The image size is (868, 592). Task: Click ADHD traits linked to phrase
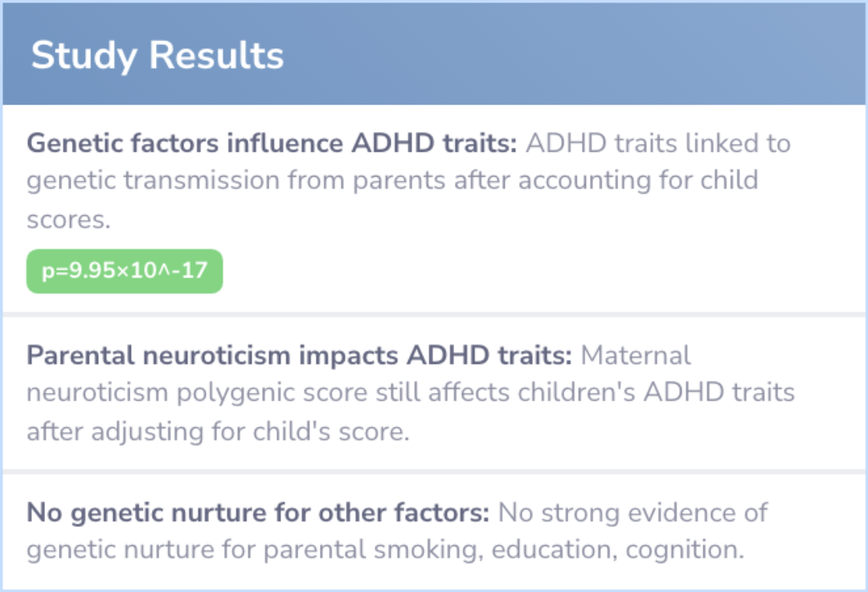click(x=658, y=143)
